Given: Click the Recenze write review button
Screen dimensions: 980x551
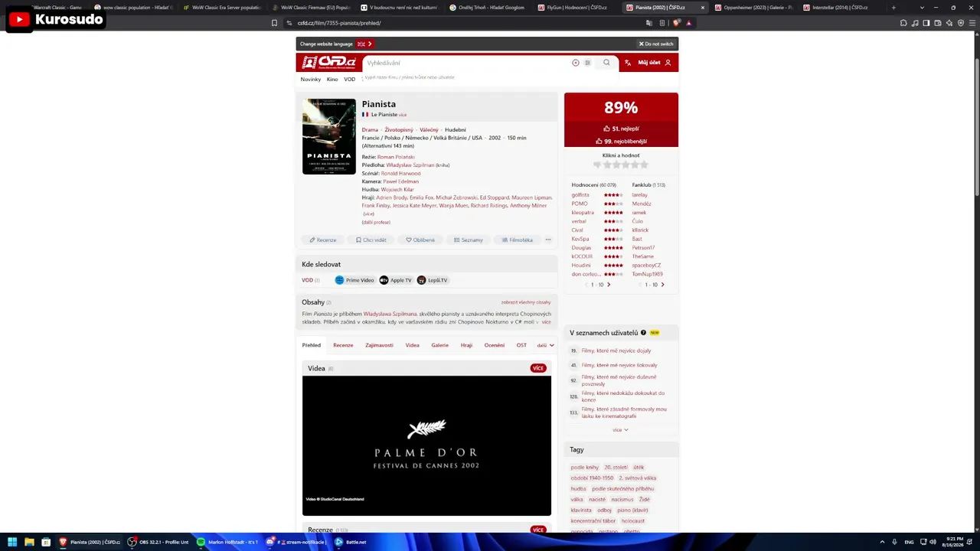Looking at the screenshot, I should pos(323,240).
